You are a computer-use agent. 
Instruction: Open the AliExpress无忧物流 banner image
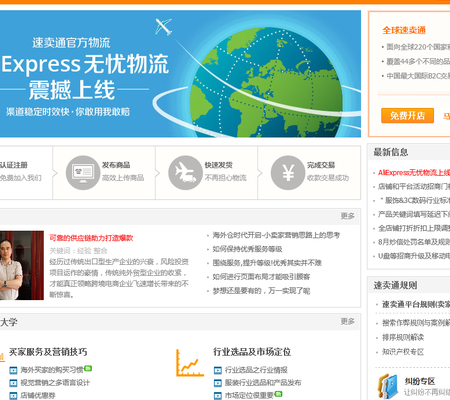pyautogui.click(x=180, y=74)
